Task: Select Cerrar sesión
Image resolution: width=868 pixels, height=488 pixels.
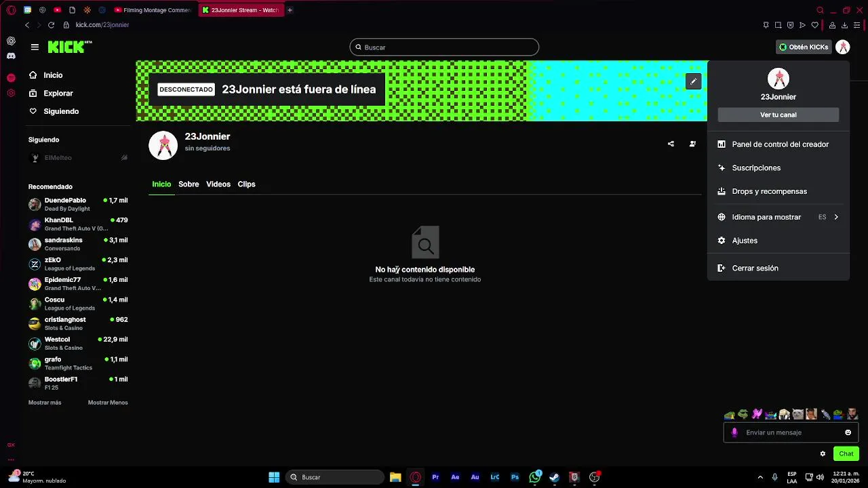Action: tap(778, 268)
